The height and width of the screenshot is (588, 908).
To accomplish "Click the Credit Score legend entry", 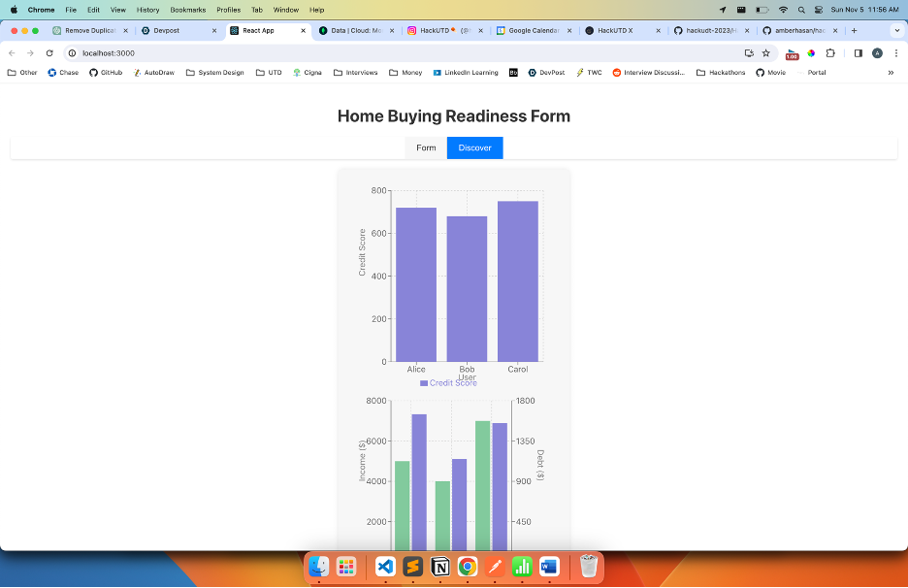I will tap(448, 383).
